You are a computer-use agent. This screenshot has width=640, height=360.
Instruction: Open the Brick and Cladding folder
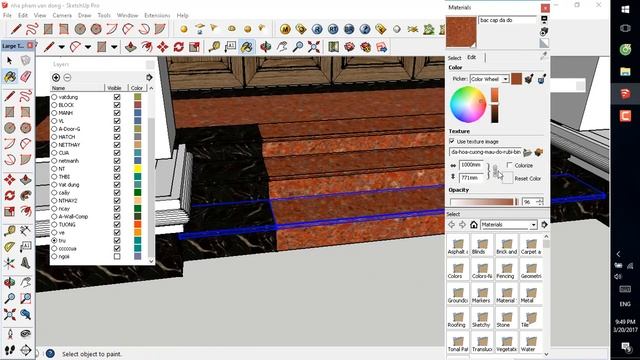pos(507,246)
